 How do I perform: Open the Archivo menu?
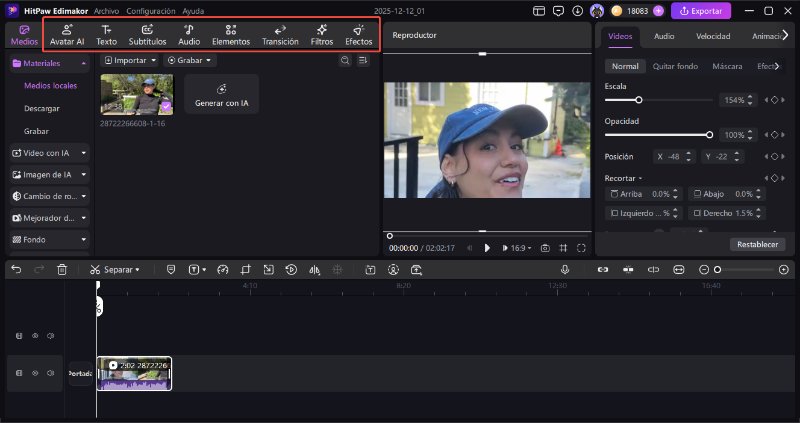[x=107, y=11]
